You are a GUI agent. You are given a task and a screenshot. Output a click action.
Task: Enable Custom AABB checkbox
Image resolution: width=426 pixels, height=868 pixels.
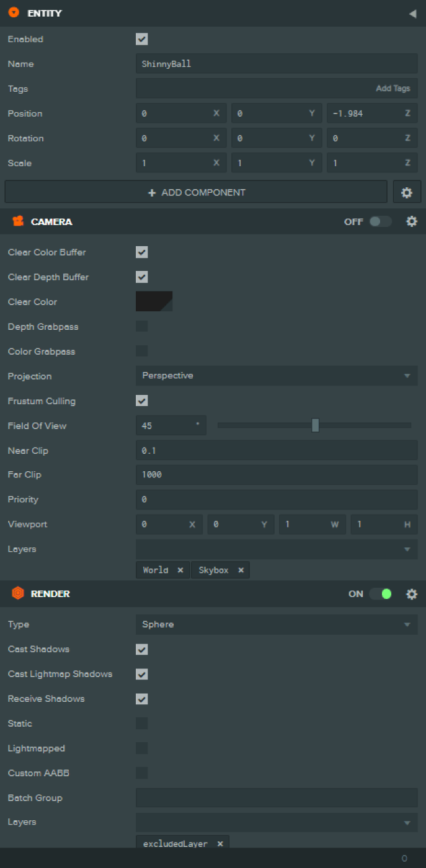142,773
